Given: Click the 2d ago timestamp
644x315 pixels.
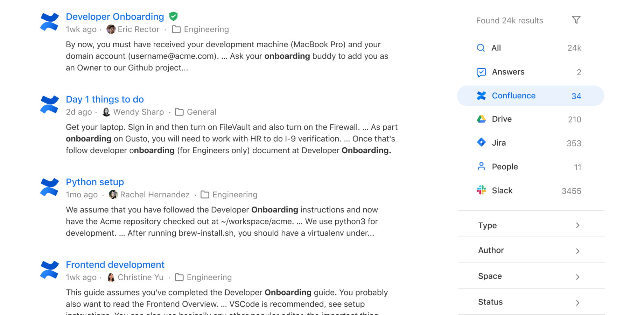Looking at the screenshot, I should [x=79, y=112].
